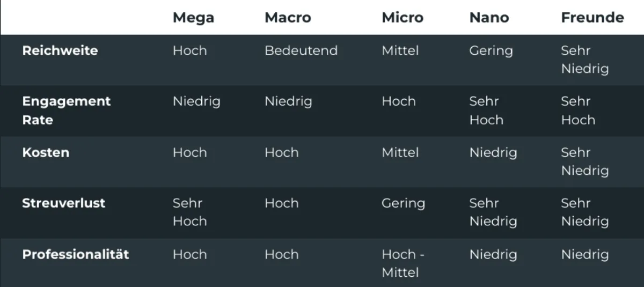Select Mega's Reichweite value Hoch
The width and height of the screenshot is (644, 287).
click(x=189, y=50)
